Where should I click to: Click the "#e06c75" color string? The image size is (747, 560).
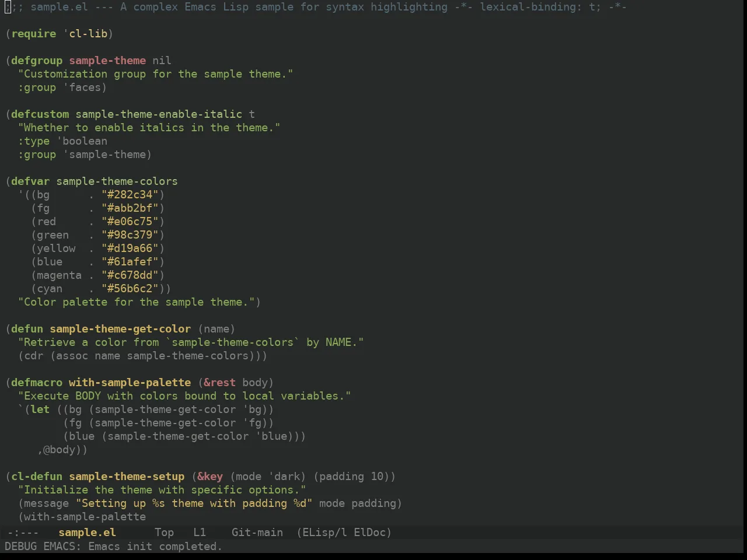click(130, 221)
